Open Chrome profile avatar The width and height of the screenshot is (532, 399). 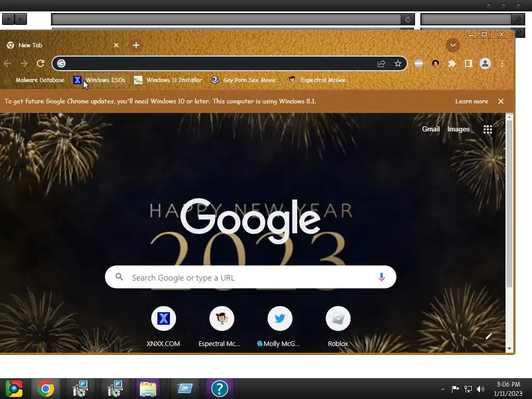(x=485, y=63)
